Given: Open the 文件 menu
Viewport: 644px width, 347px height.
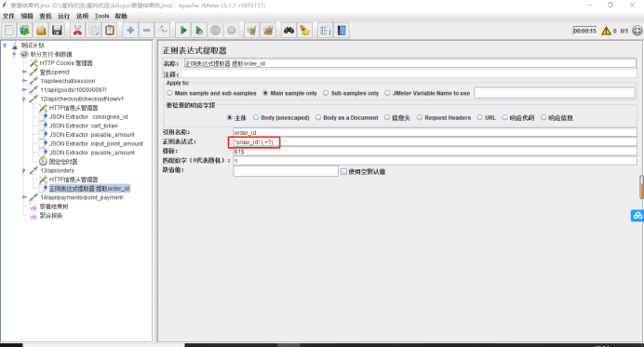Looking at the screenshot, I should 8,16.
